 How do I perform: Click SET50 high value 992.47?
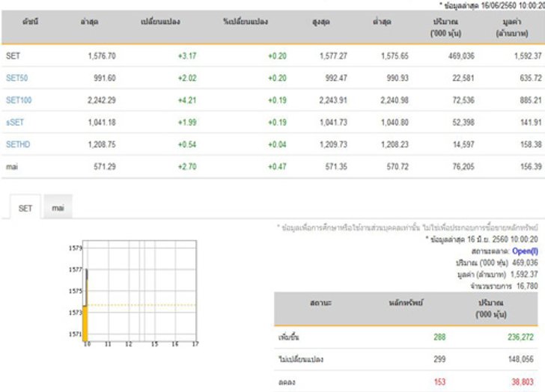(x=336, y=78)
